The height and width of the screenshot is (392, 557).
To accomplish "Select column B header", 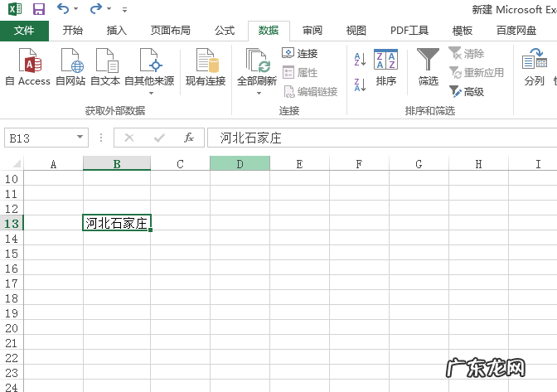I will point(117,164).
